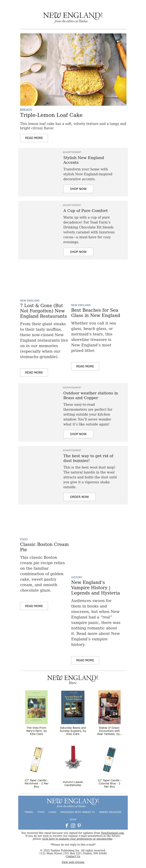Image resolution: width=146 pixels, height=868 pixels.
Task: Click Read More under Triple-Lemon Loaf Cake
Action: click(x=34, y=138)
